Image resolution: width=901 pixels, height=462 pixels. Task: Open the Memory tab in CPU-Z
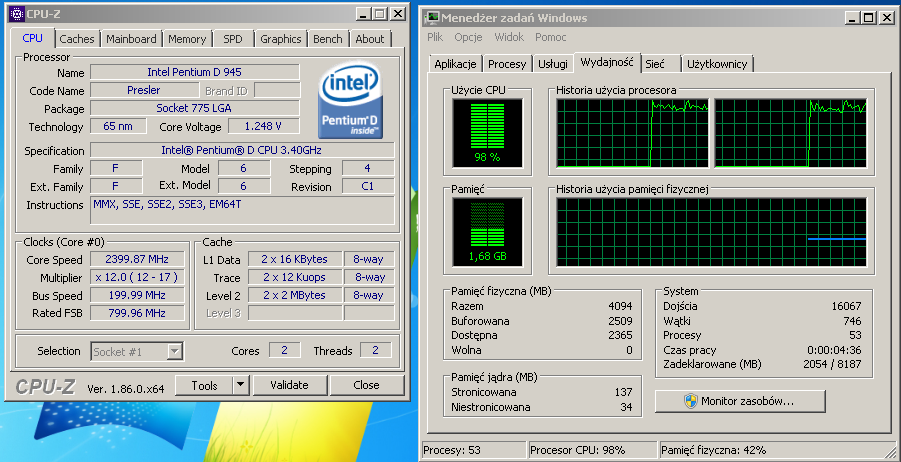tap(187, 39)
